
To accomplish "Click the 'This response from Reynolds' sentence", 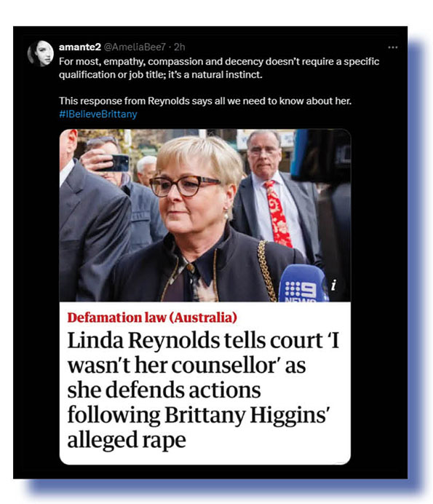I will (x=205, y=101).
